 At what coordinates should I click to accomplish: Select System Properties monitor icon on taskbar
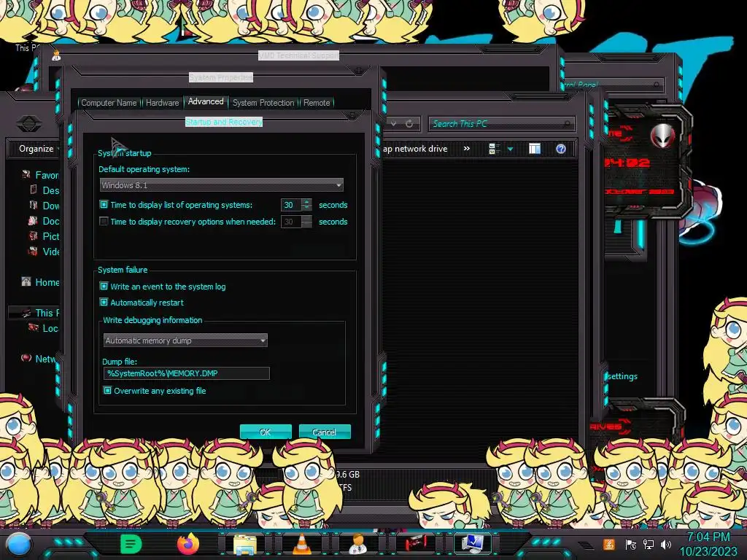473,543
